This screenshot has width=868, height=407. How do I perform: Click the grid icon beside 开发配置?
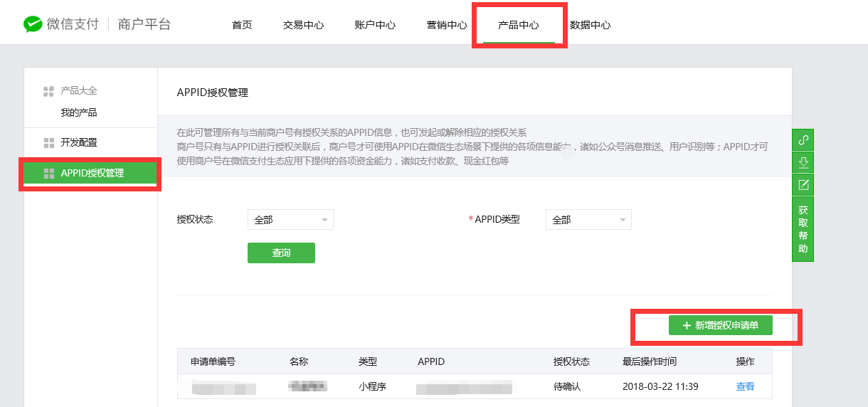48,143
